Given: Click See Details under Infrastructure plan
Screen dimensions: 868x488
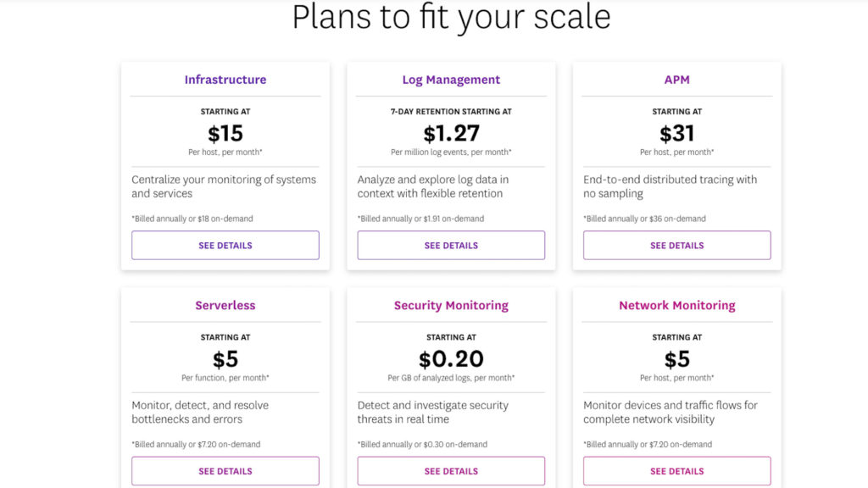Looking at the screenshot, I should click(225, 245).
